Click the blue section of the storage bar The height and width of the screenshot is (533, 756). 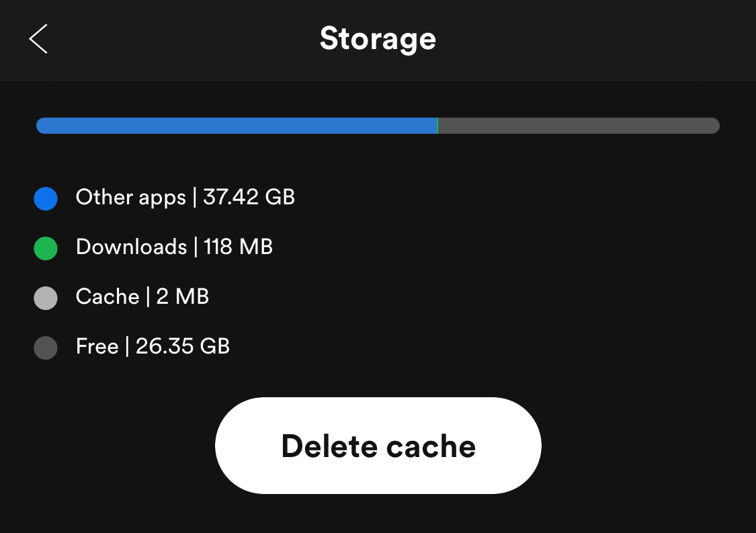pos(235,126)
